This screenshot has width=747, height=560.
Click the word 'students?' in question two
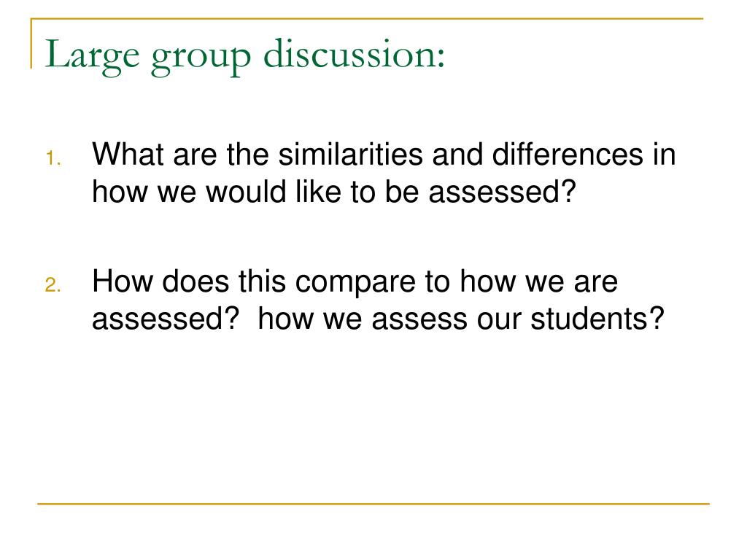pos(597,318)
